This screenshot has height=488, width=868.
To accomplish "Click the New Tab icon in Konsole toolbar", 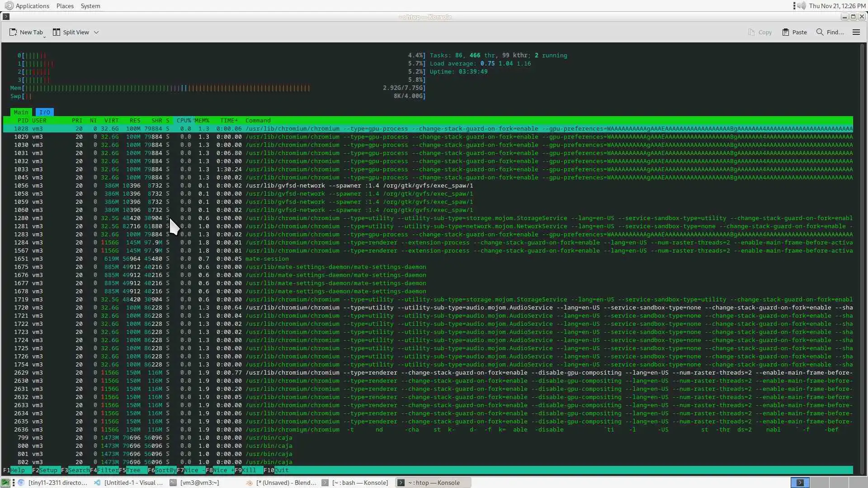I will [x=13, y=32].
